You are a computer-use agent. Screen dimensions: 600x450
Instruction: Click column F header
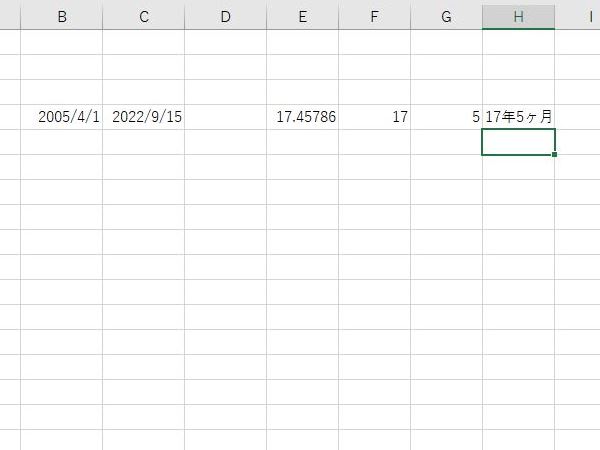pyautogui.click(x=374, y=17)
